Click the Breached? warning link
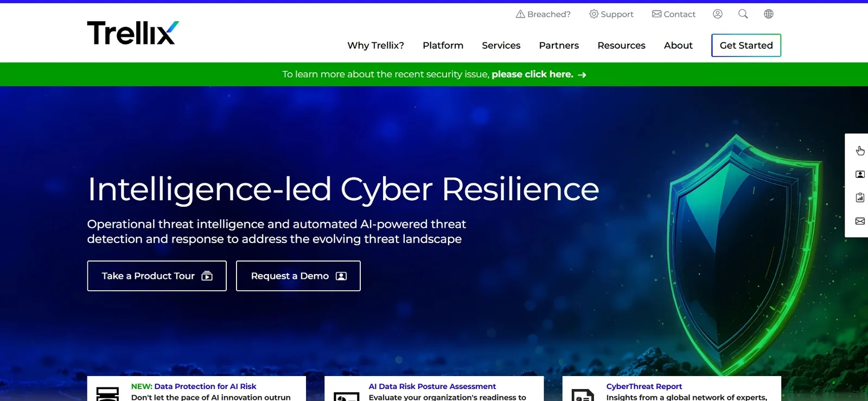Image resolution: width=868 pixels, height=401 pixels. [x=543, y=14]
